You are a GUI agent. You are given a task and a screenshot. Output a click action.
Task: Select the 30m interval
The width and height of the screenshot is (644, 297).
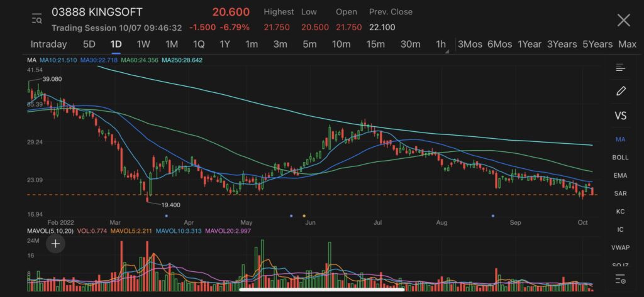point(410,45)
